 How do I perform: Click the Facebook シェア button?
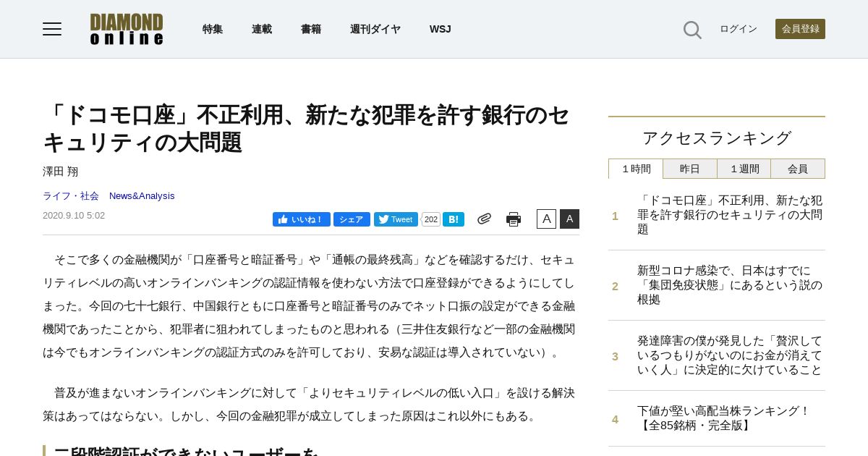pos(352,219)
